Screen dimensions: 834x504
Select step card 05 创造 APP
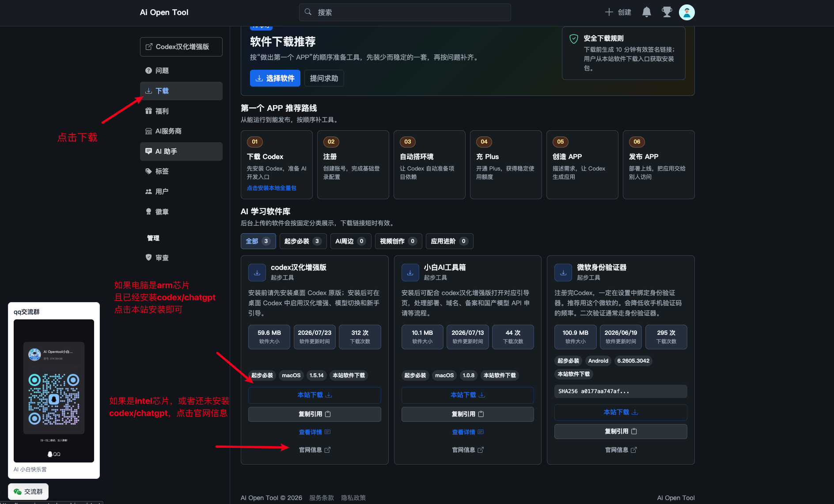pyautogui.click(x=582, y=165)
